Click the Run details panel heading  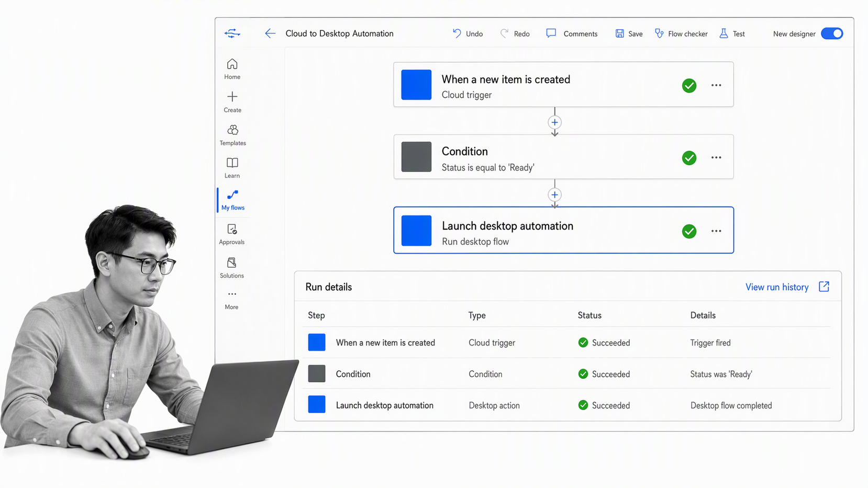point(329,287)
